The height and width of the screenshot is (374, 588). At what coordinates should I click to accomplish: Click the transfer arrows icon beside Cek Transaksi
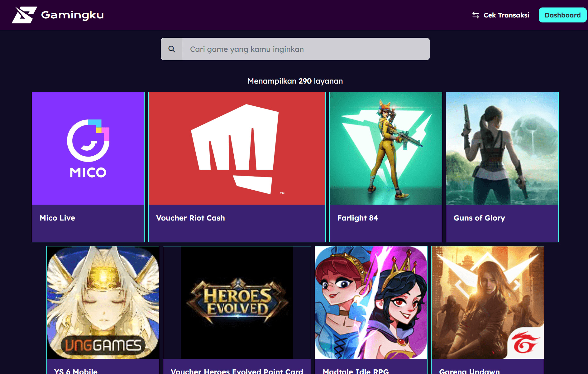476,15
